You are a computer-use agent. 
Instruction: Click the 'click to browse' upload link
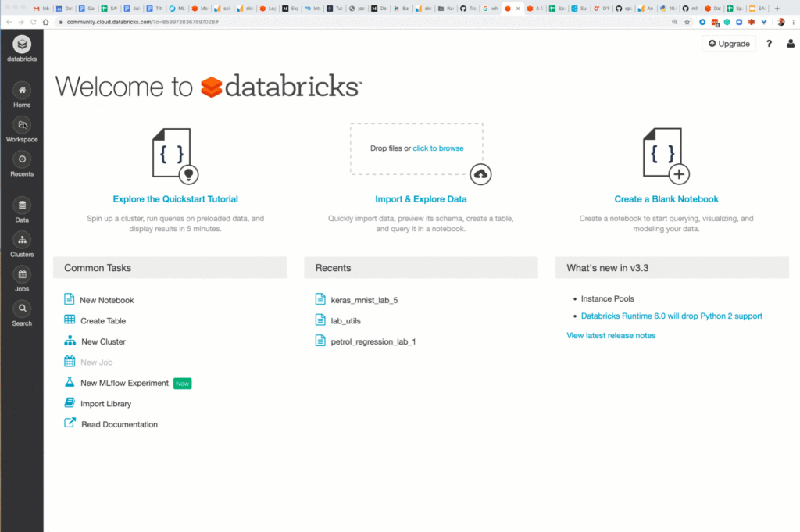[x=437, y=148]
